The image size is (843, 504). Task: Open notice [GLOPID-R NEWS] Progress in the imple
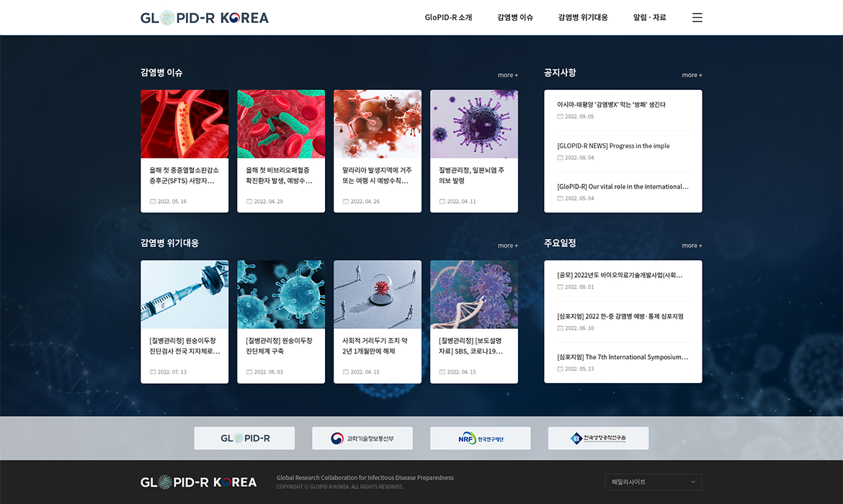point(613,145)
